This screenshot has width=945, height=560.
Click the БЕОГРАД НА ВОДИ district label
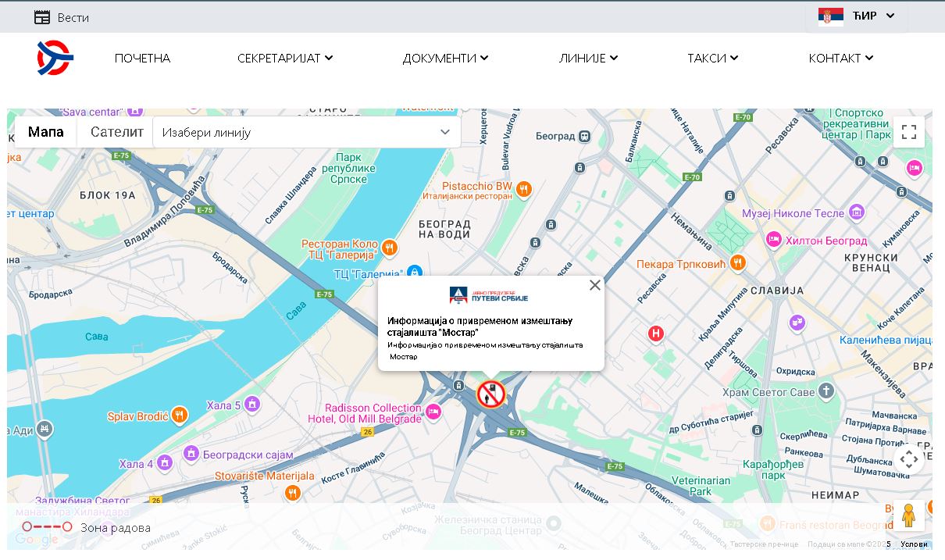point(445,229)
